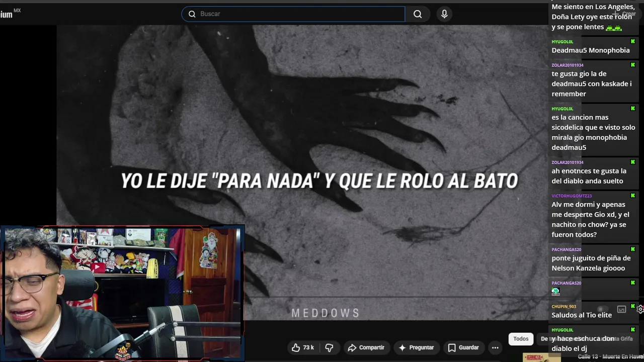Activate voice search microphone
The width and height of the screenshot is (644, 362).
(x=444, y=14)
